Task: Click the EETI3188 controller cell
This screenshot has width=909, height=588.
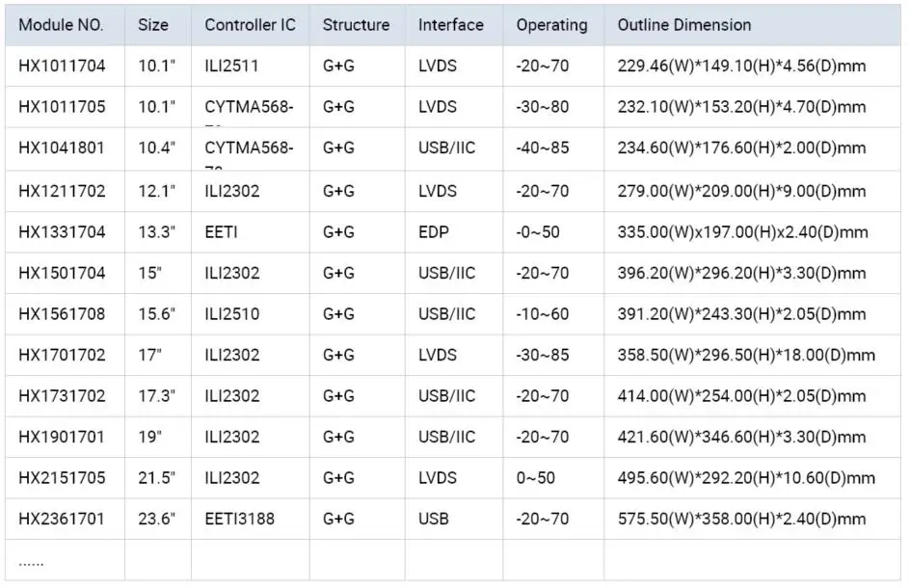Action: 239,520
